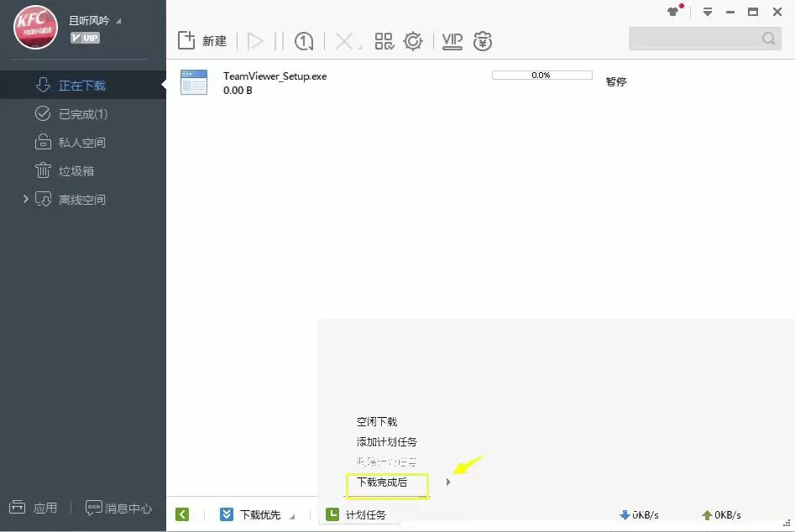Pause download with the pause icon
This screenshot has height=532, width=795.
pos(279,41)
